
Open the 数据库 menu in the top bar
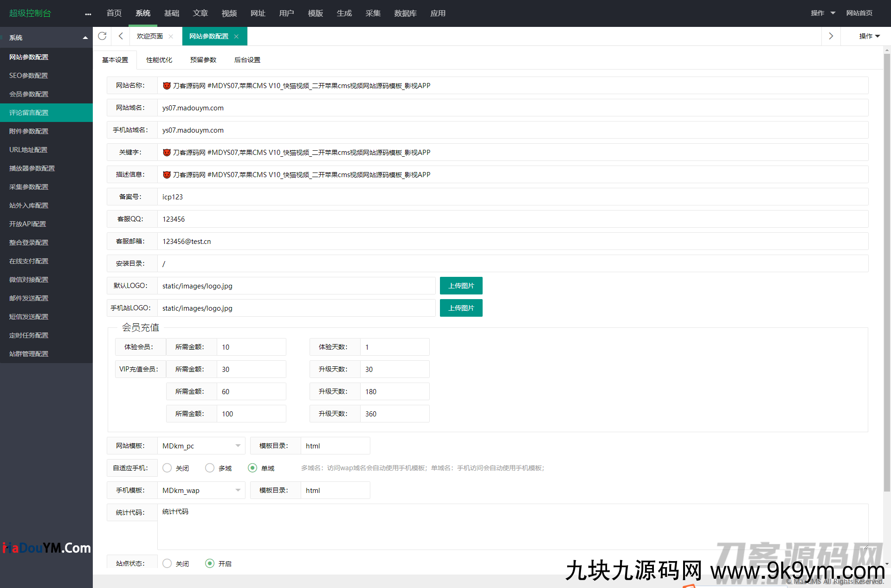pyautogui.click(x=405, y=13)
